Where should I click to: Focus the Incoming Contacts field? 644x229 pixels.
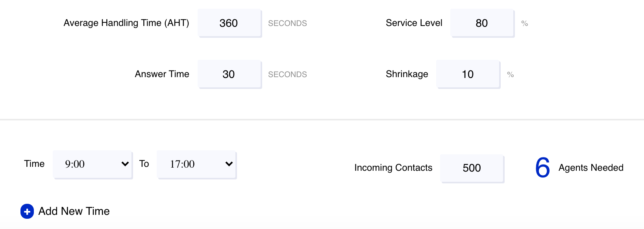tap(472, 168)
